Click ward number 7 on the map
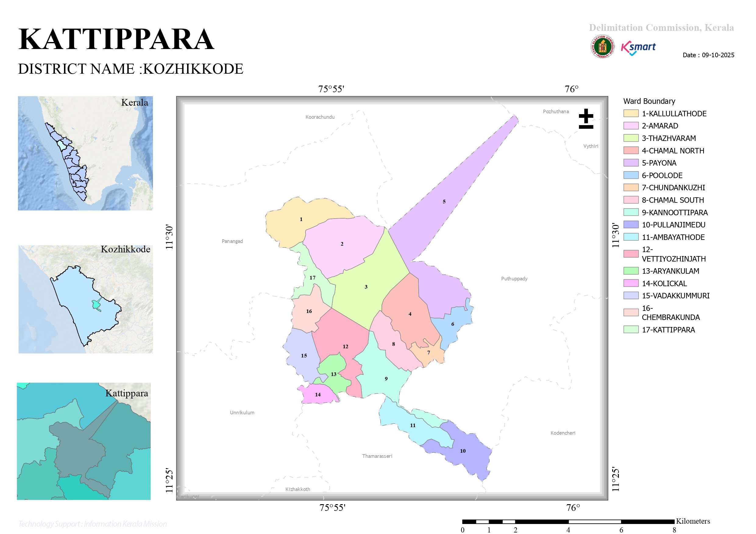The height and width of the screenshot is (534, 756). [428, 353]
